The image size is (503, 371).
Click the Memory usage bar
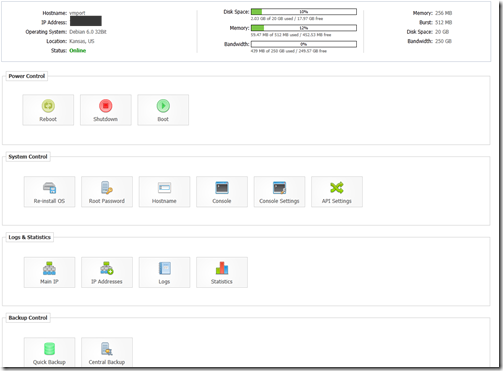point(304,28)
